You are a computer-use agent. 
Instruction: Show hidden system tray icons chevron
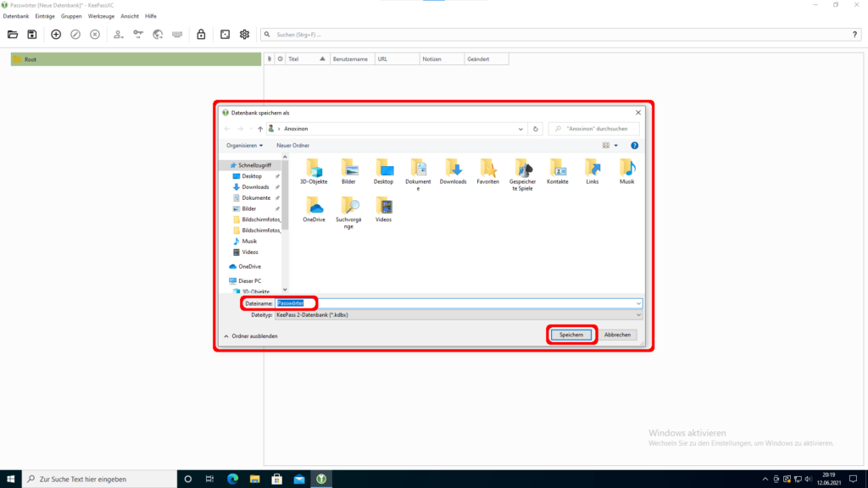click(x=765, y=480)
